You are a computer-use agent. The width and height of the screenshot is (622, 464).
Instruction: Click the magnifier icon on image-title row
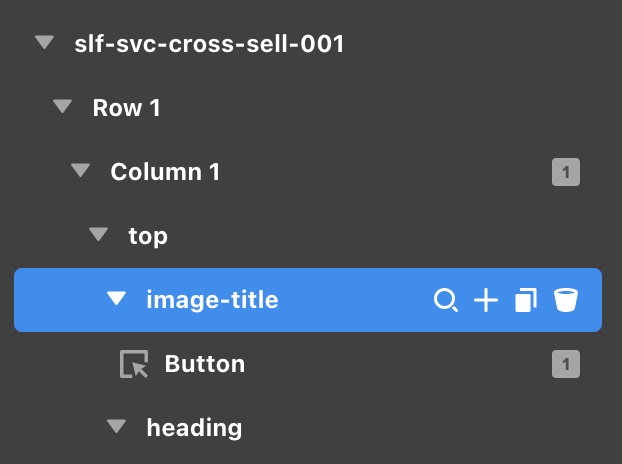[x=445, y=300]
